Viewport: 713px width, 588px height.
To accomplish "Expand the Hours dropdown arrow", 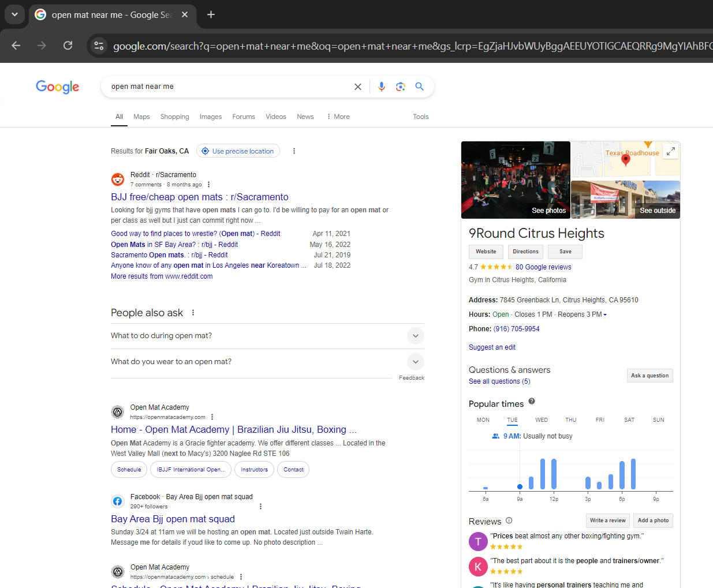I will coord(605,315).
